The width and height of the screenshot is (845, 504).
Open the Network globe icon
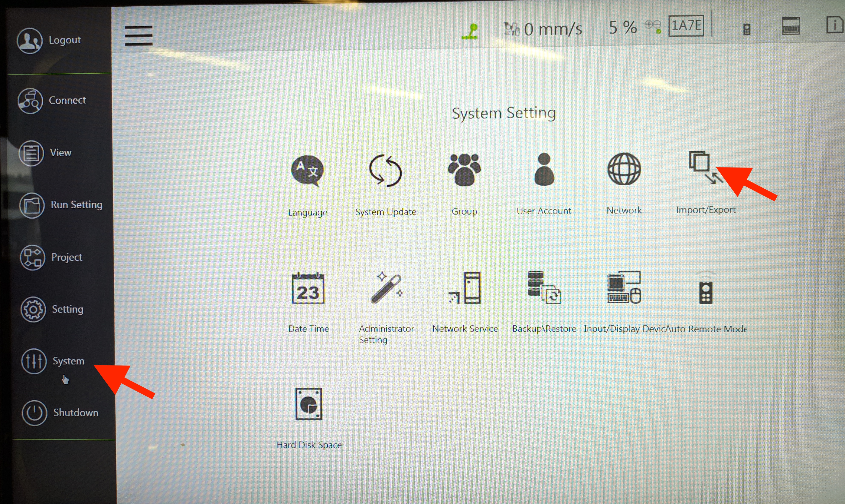tap(624, 169)
